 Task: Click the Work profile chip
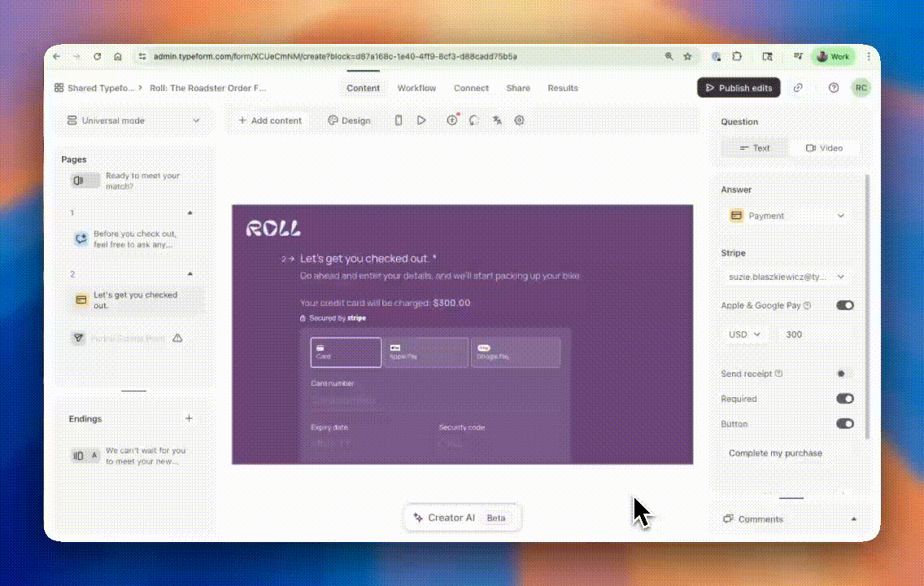point(833,57)
